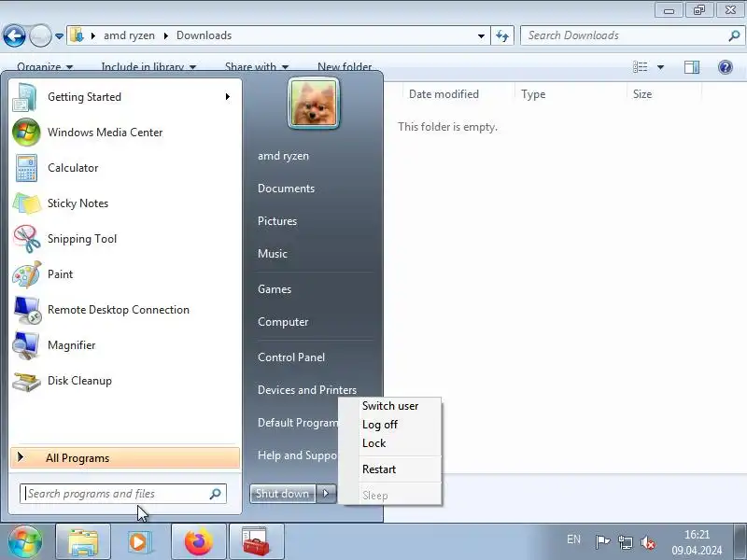This screenshot has width=747, height=560.
Task: Open recent pages dropdown arrow
Action: point(59,36)
